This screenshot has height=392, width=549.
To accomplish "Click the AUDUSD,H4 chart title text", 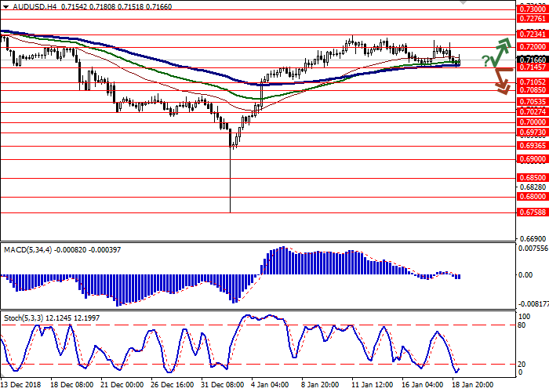I will pos(28,6).
